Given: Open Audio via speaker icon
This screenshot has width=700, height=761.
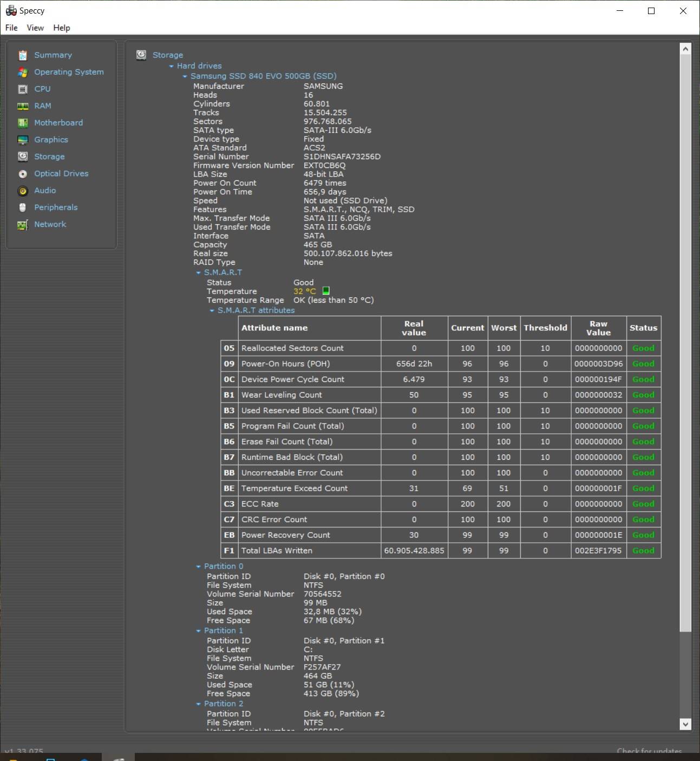Looking at the screenshot, I should pos(23,191).
